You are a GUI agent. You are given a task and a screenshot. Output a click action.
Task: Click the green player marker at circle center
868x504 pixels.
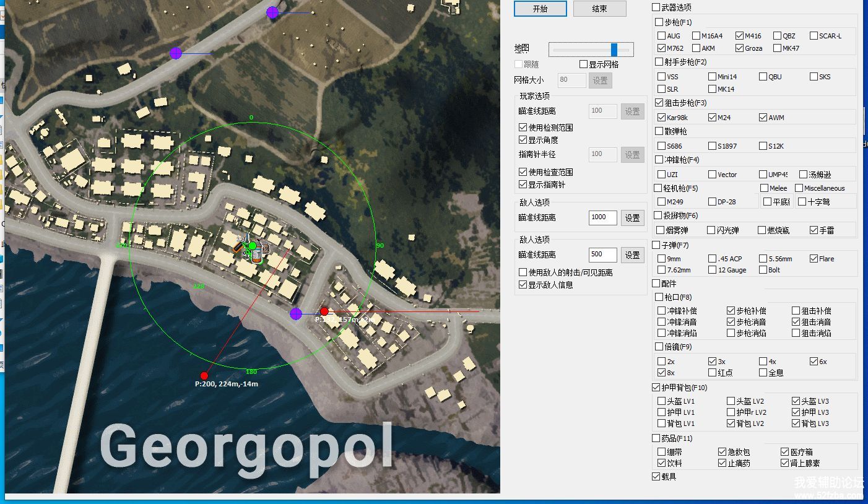tap(252, 246)
